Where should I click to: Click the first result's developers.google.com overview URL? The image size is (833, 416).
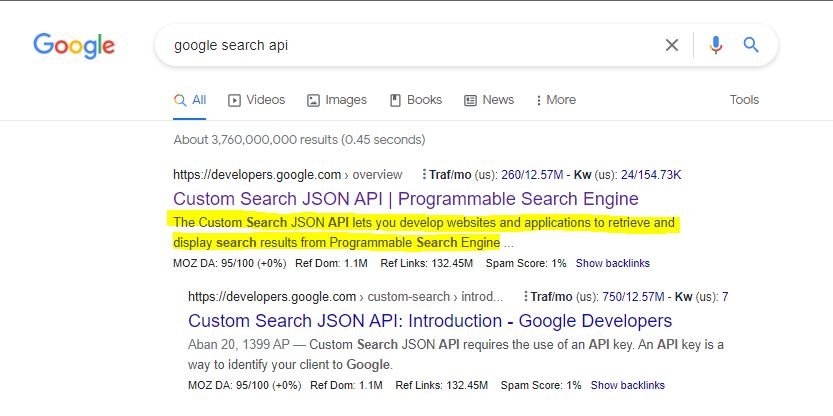click(287, 174)
